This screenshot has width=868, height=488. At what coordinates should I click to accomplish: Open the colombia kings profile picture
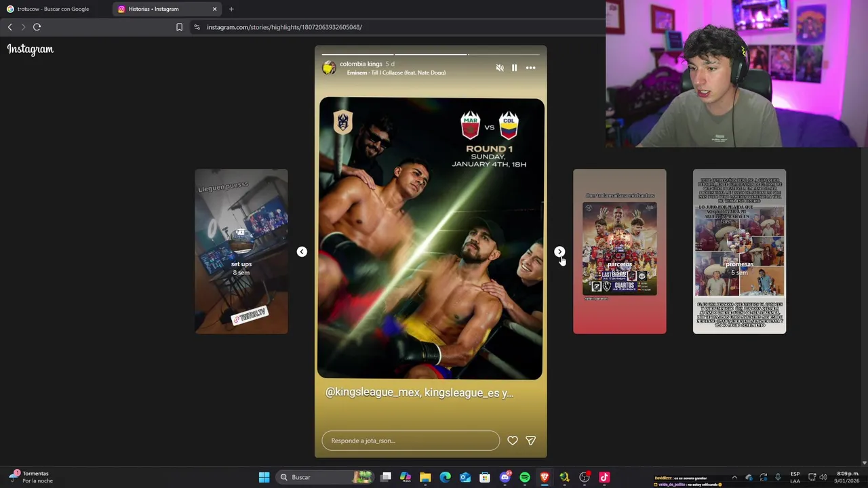click(329, 68)
